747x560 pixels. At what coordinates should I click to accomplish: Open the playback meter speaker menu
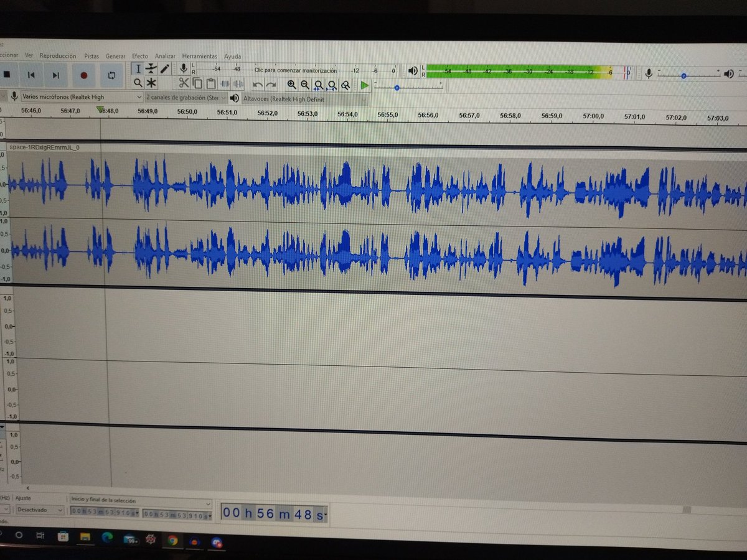(x=413, y=71)
